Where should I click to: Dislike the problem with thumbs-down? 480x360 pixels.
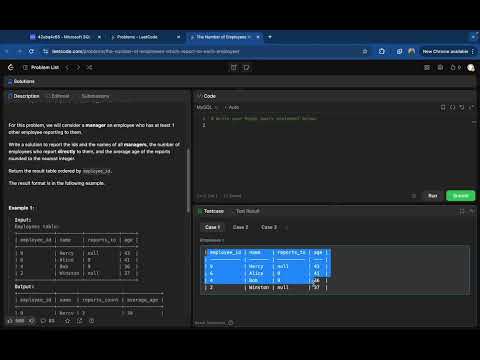pyautogui.click(x=31, y=321)
